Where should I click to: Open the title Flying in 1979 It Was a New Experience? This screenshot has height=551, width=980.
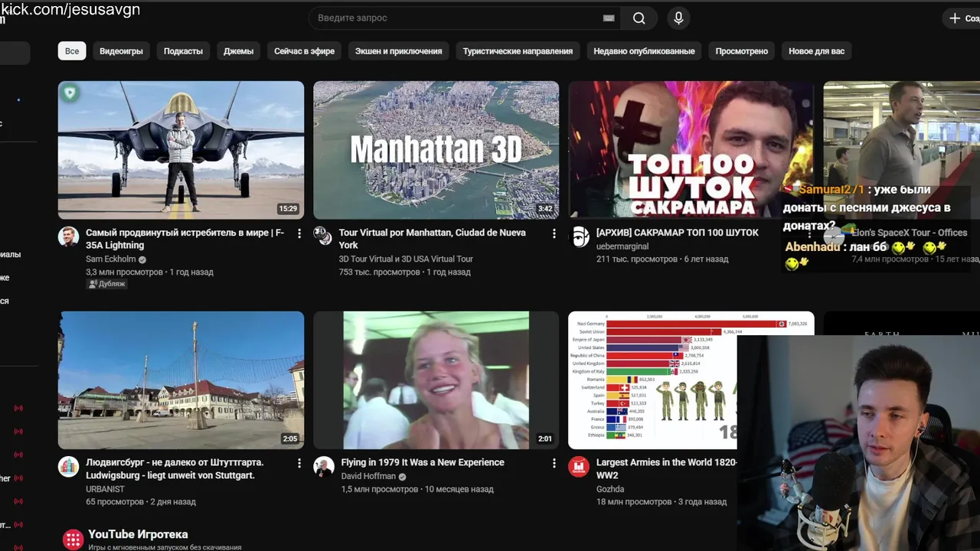click(423, 462)
